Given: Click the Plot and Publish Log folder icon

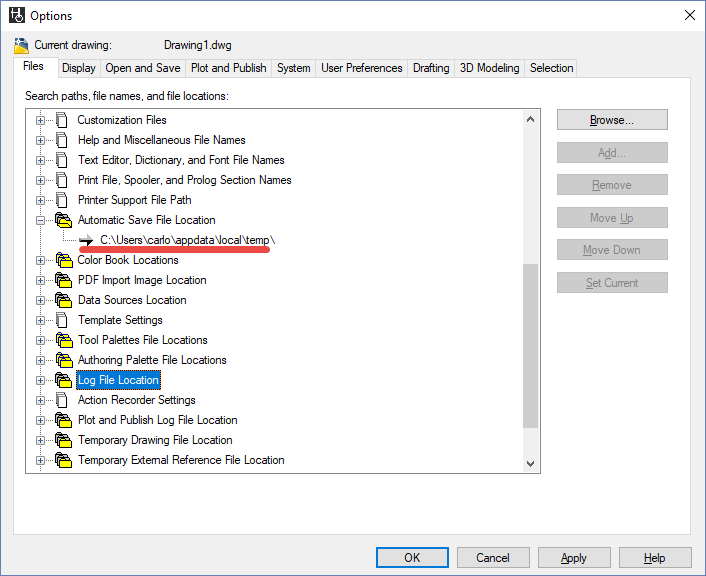Looking at the screenshot, I should click(63, 420).
